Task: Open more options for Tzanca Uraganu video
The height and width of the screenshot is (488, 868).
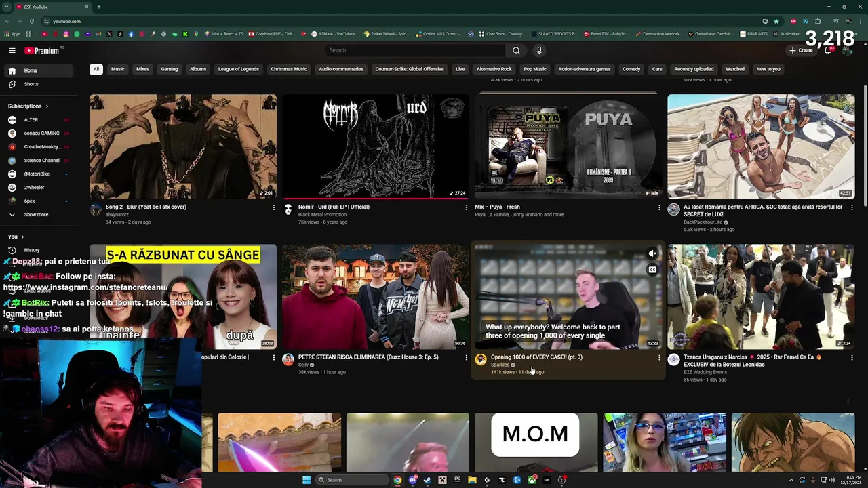Action: pyautogui.click(x=852, y=358)
